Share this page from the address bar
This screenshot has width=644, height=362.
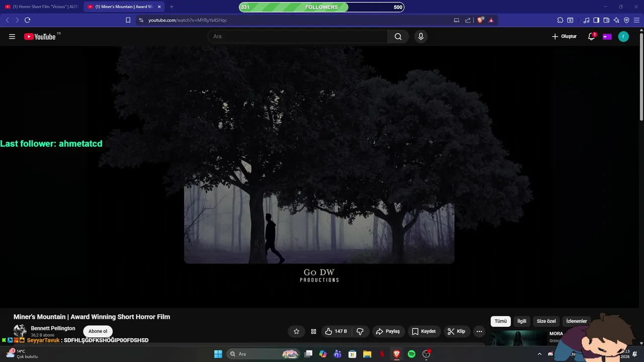pyautogui.click(x=468, y=20)
